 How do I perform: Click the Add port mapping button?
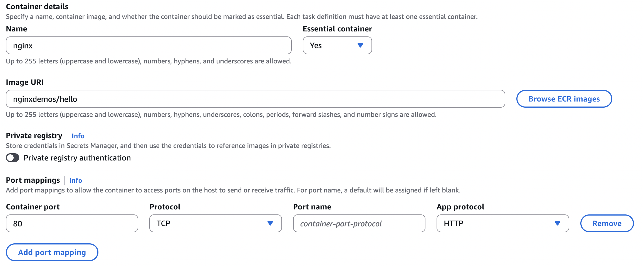pyautogui.click(x=52, y=252)
